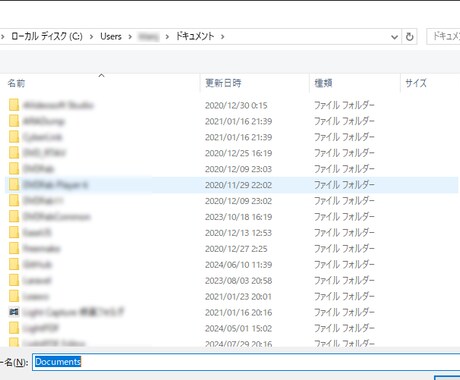This screenshot has width=460, height=380.
Task: Select folder icon of row dated 2020/12/09 23:03
Action: [14, 169]
